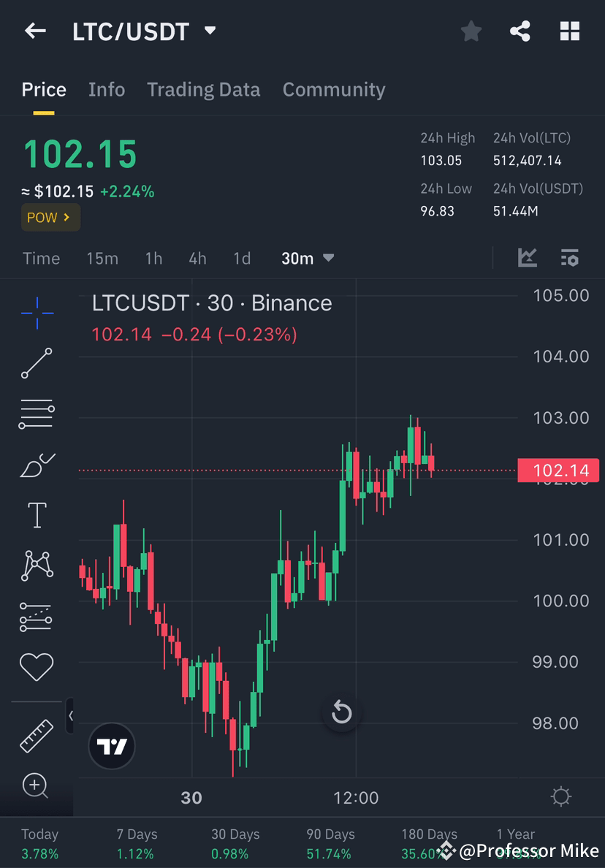Image resolution: width=605 pixels, height=868 pixels.
Task: Toggle the favorite star for LTC/USDT
Action: click(471, 31)
